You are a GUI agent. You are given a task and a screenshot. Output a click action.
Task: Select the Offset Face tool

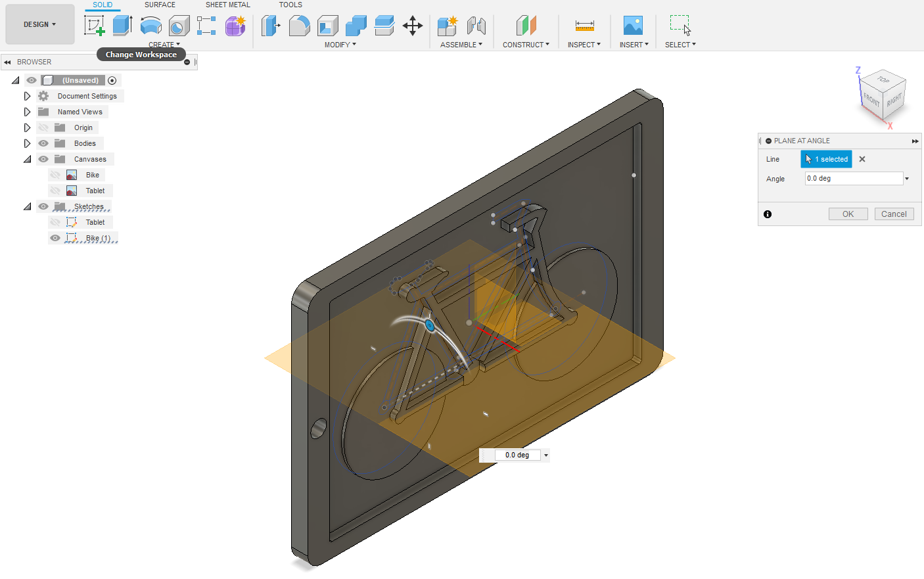[384, 26]
